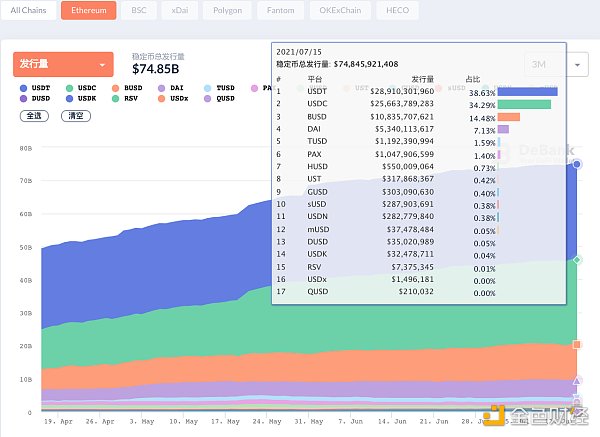Click the blue USDT percentage bar
600x437 pixels.
[526, 91]
